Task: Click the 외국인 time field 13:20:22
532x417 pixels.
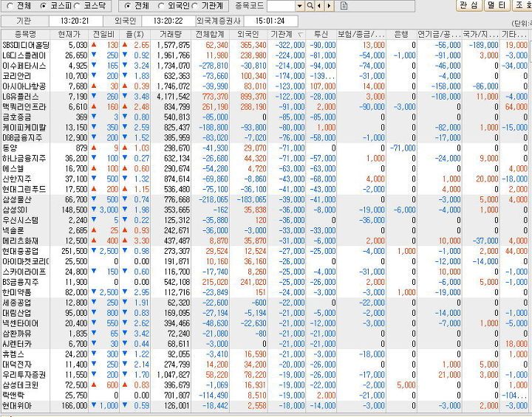Action: [168, 21]
